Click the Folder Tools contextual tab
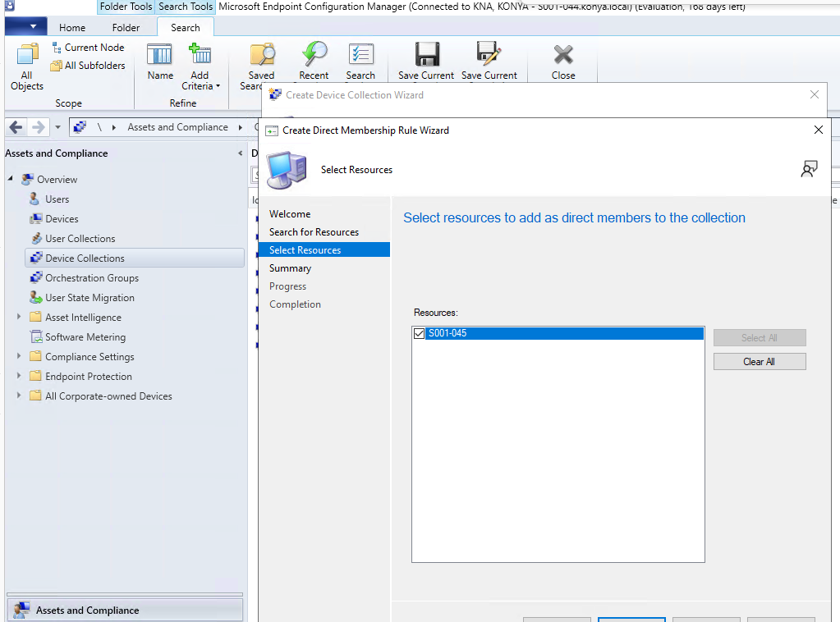Viewport: 840px width, 622px height. click(x=126, y=7)
